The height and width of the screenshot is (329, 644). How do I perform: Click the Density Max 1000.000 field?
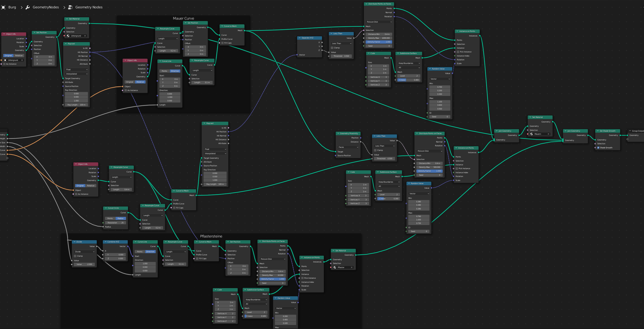click(379, 38)
